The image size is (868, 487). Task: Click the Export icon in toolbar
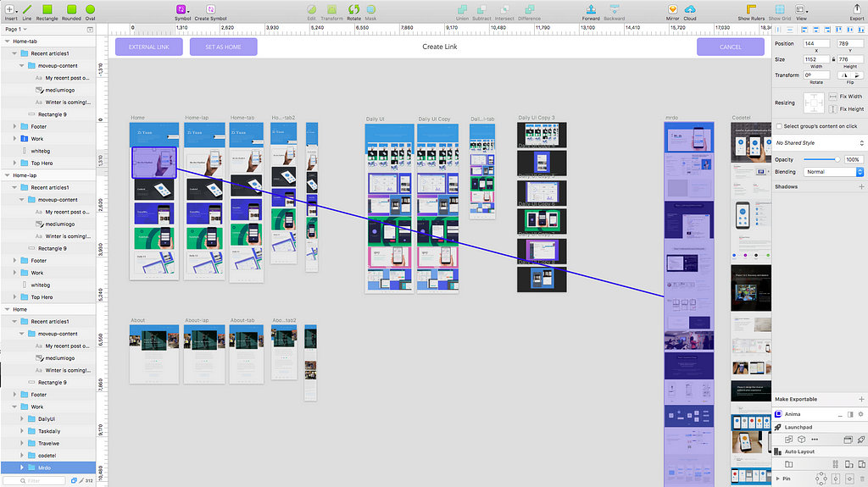tap(856, 9)
